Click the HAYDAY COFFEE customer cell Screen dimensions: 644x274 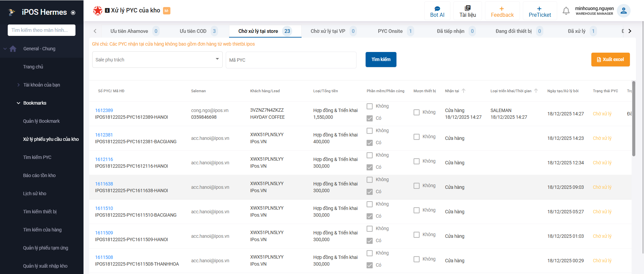tap(267, 117)
